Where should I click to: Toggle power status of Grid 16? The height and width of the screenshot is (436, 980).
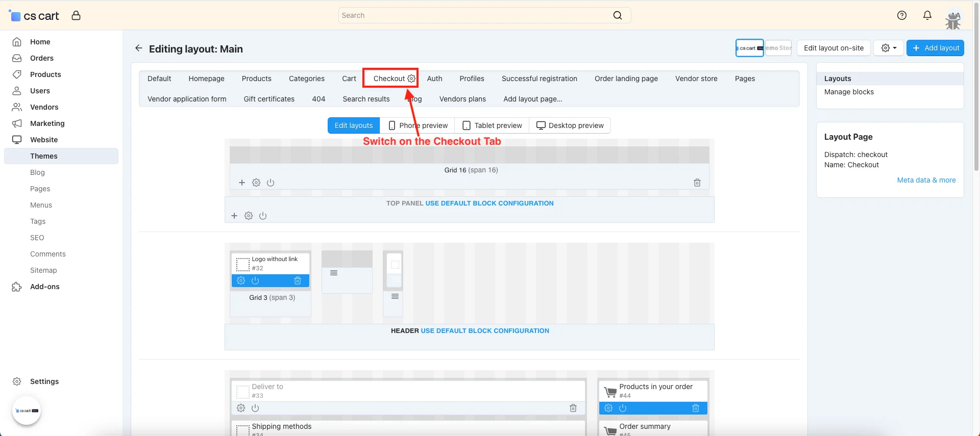click(x=271, y=183)
